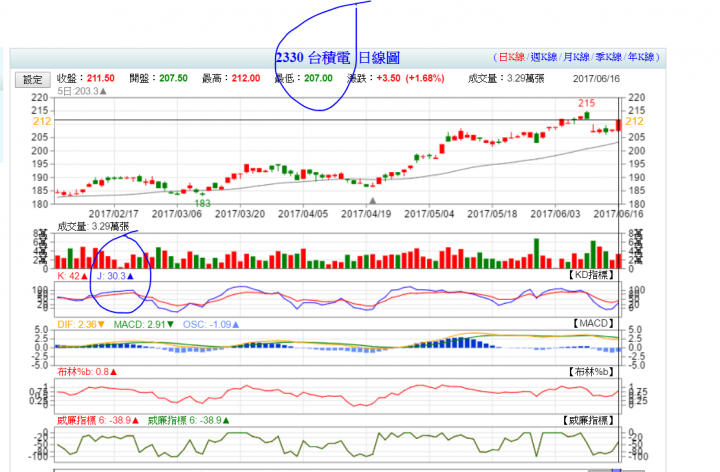Select the red 威廉指標 6: -38.9 value

coord(98,421)
